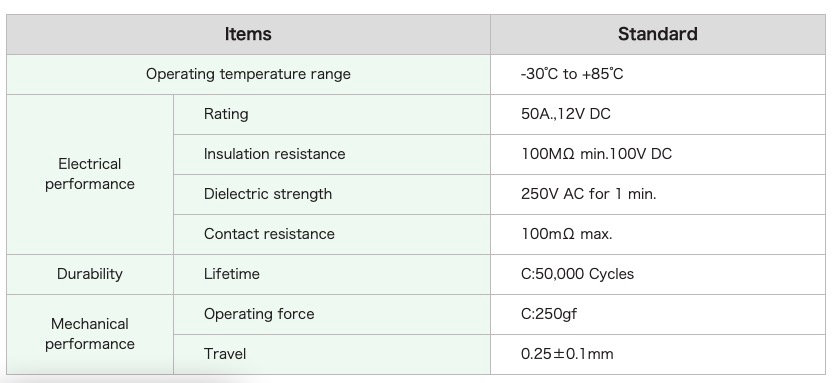The width and height of the screenshot is (833, 383).
Task: Click the C:250gf value
Action: click(x=549, y=314)
